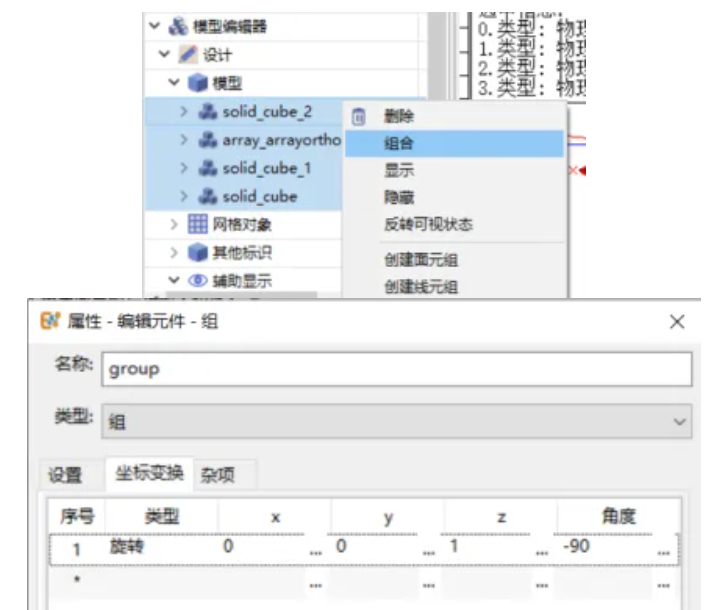
Task: Click the 名称 input field
Action: click(x=396, y=368)
